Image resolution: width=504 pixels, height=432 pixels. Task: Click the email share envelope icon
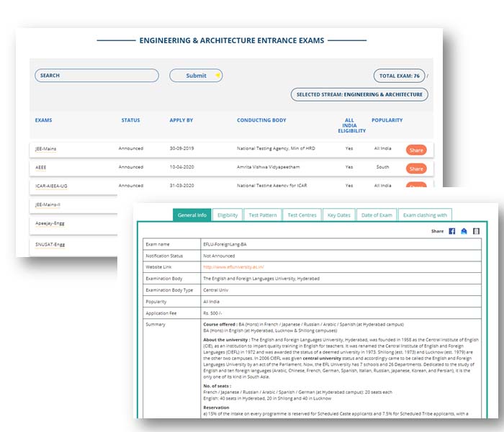pyautogui.click(x=464, y=231)
